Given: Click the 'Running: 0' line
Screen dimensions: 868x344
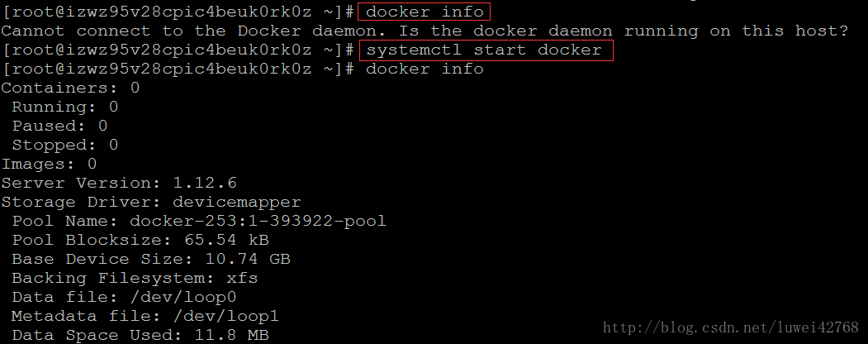Looking at the screenshot, I should (x=64, y=107).
